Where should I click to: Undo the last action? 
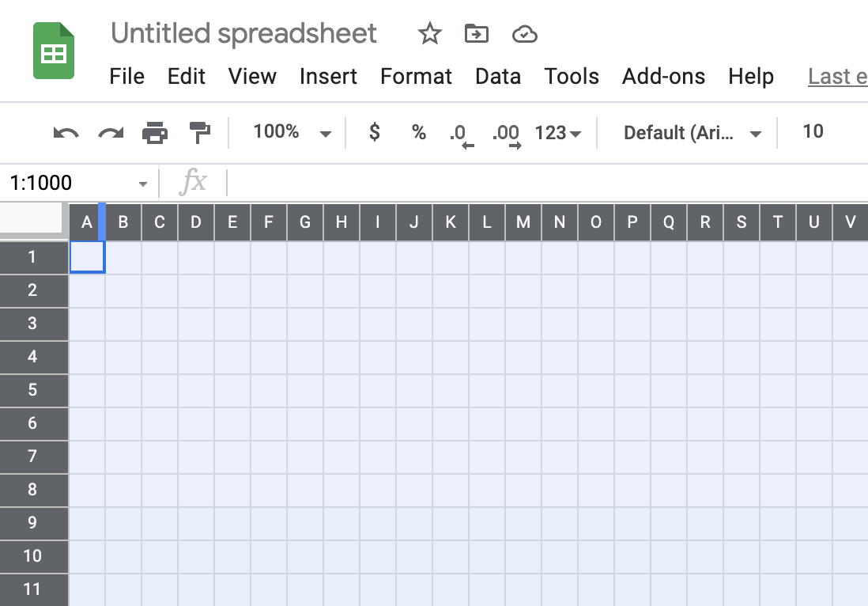click(66, 132)
